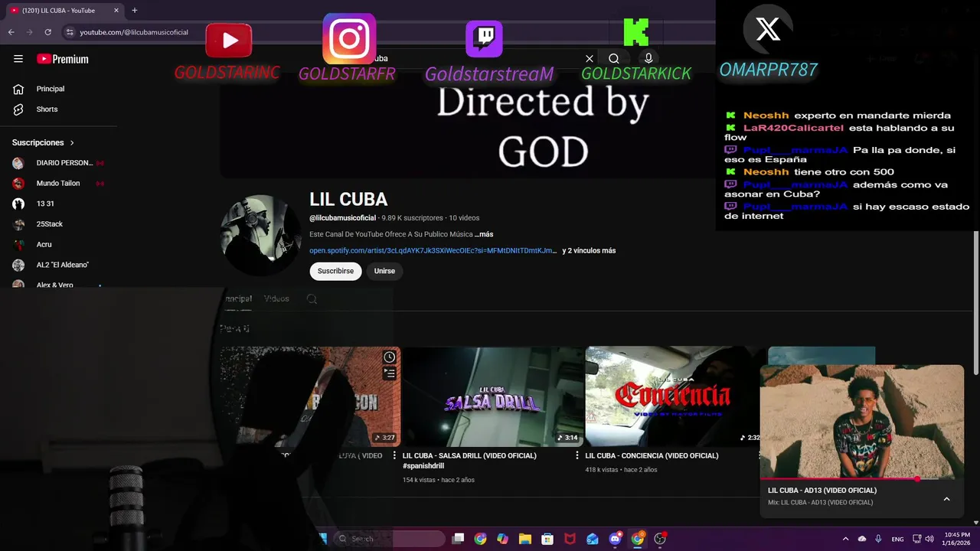Search within channel using magnifier icon
Screen dimensions: 980x551
[x=312, y=299]
